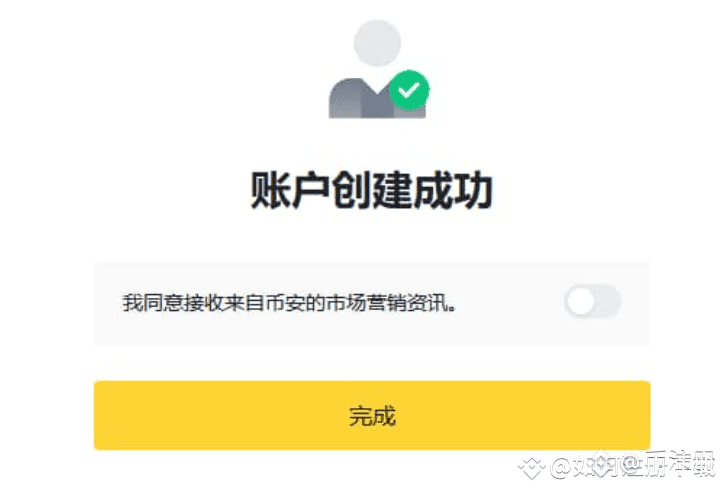Image resolution: width=724 pixels, height=489 pixels.
Task: Tap the avatar's round gray head
Action: pos(377,43)
